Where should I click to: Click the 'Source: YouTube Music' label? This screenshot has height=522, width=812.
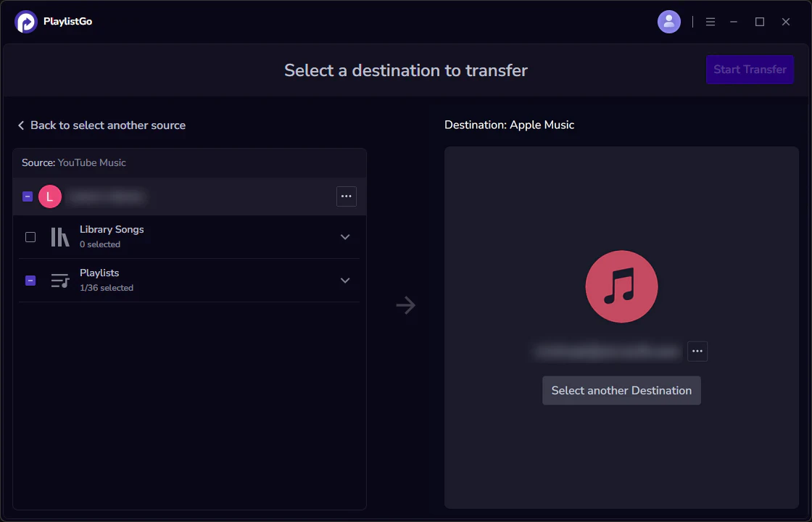click(73, 162)
